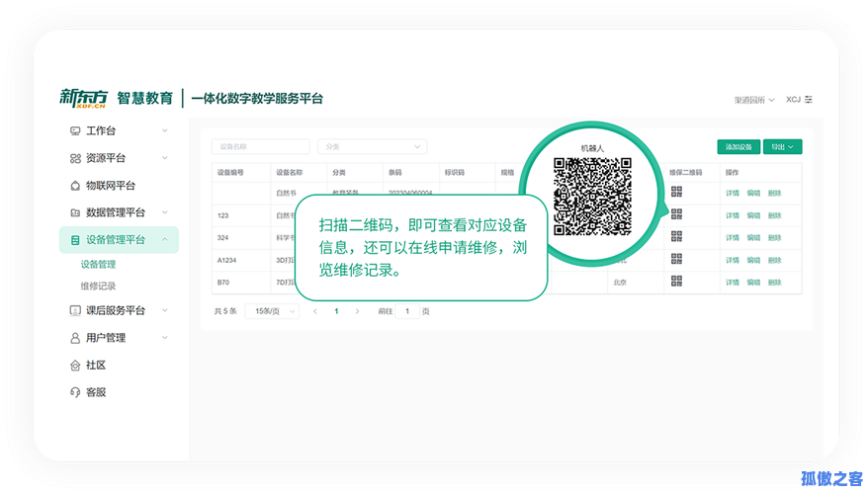Click 删除 link for device 324
This screenshot has height=494, width=868.
tap(774, 238)
